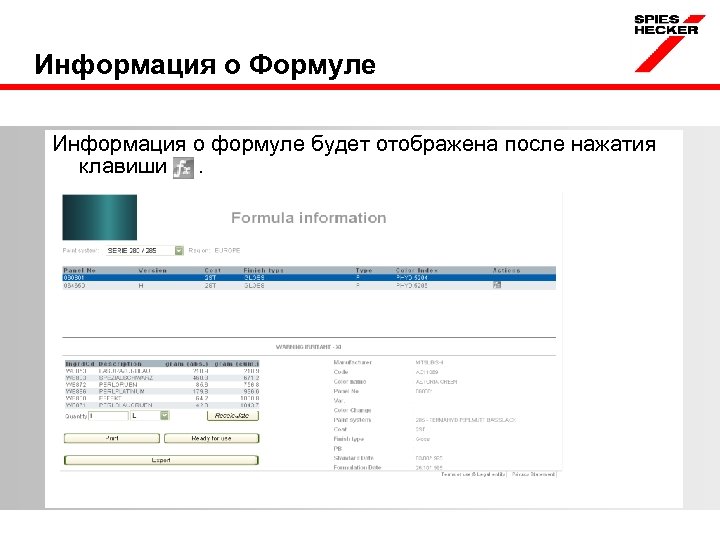
Task: Click the Color name label
Action: coord(350,382)
